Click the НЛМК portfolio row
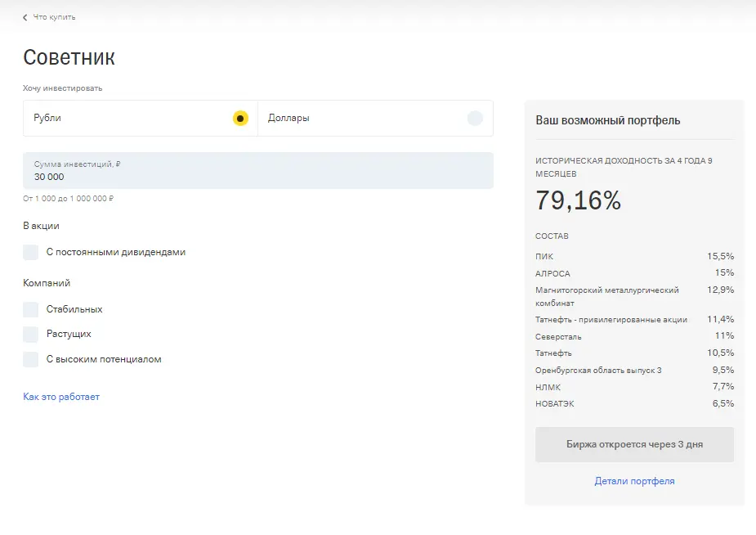 [634, 387]
